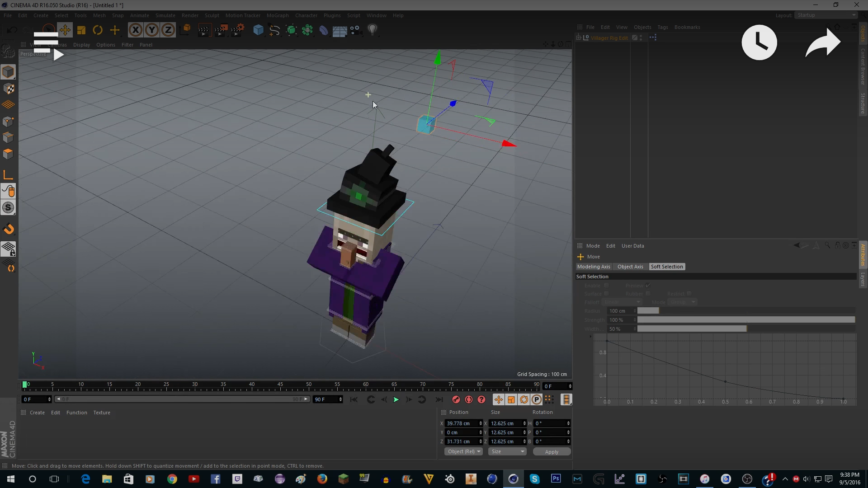Click the Position Z input field
868x488 pixels.
(x=462, y=441)
